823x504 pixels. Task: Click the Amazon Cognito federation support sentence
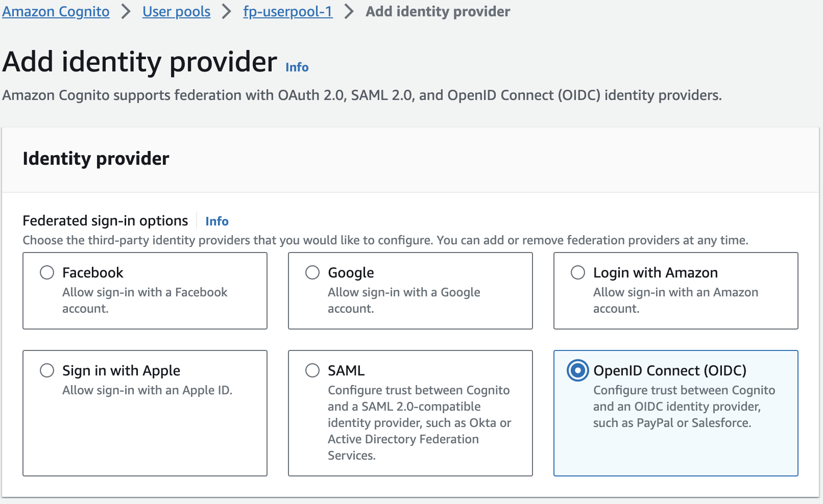pyautogui.click(x=362, y=95)
